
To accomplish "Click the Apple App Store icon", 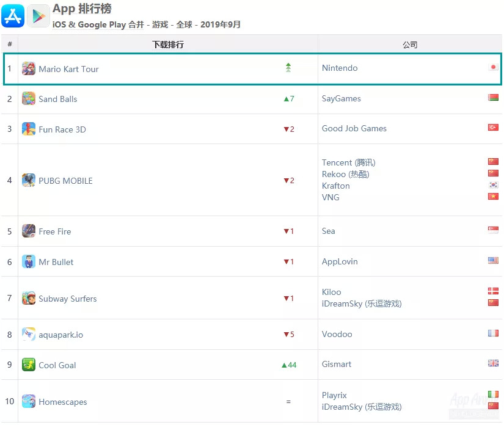I will (13, 15).
